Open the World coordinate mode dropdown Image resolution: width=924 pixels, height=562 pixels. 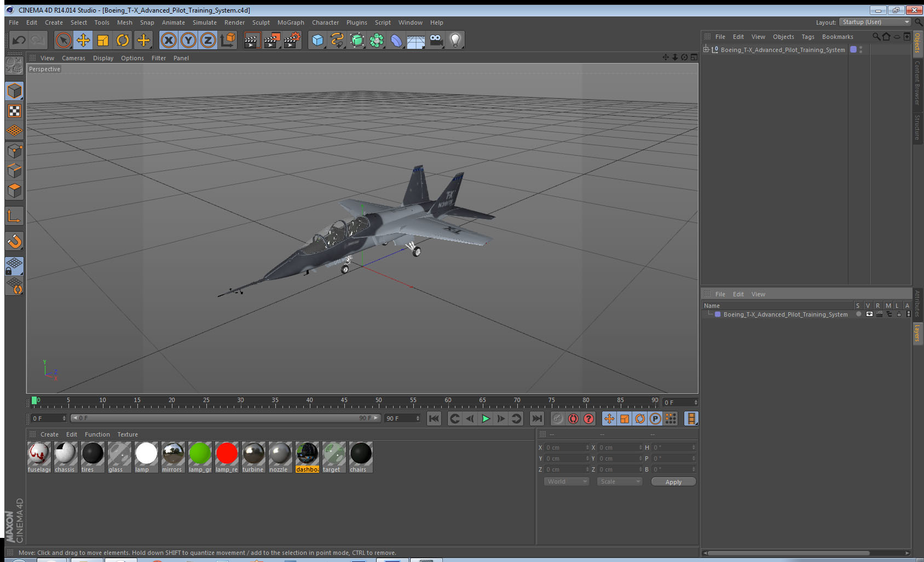click(566, 481)
